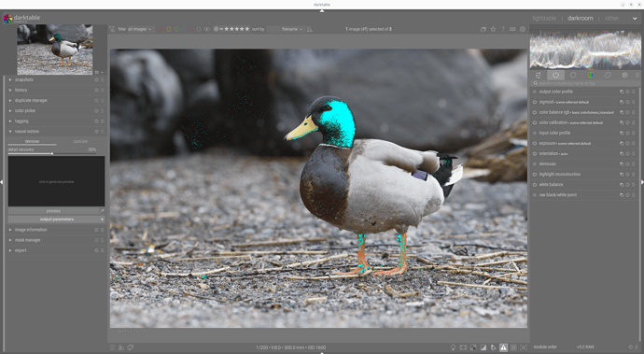This screenshot has width=644, height=354.
Task: Toggle the color balance rgb module
Action: pyautogui.click(x=535, y=112)
